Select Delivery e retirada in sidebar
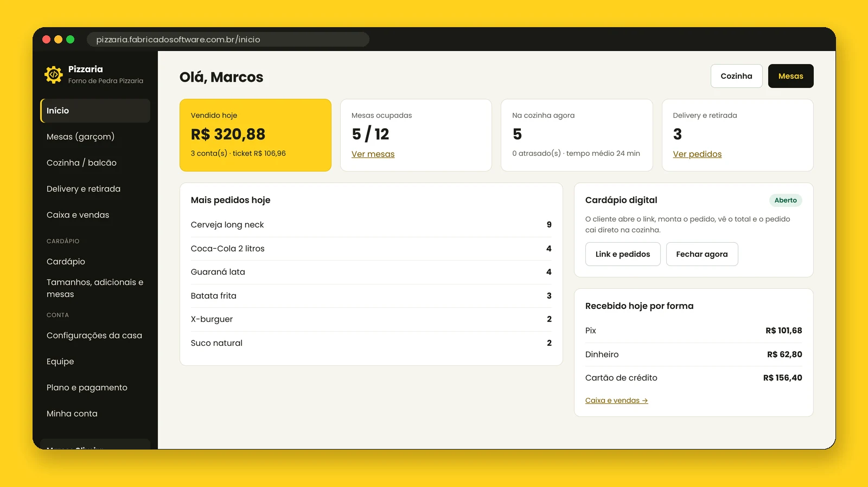Viewport: 868px width, 487px height. [x=95, y=189]
